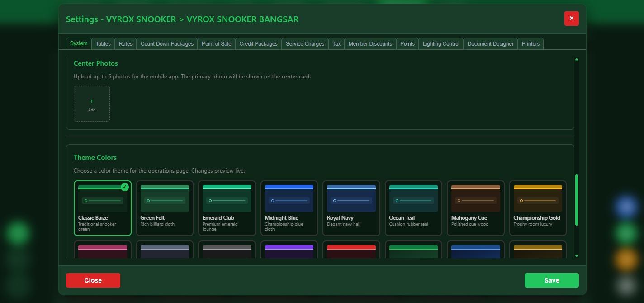The width and height of the screenshot is (644, 303).
Task: Open the Lighting Control tab
Action: click(x=440, y=43)
